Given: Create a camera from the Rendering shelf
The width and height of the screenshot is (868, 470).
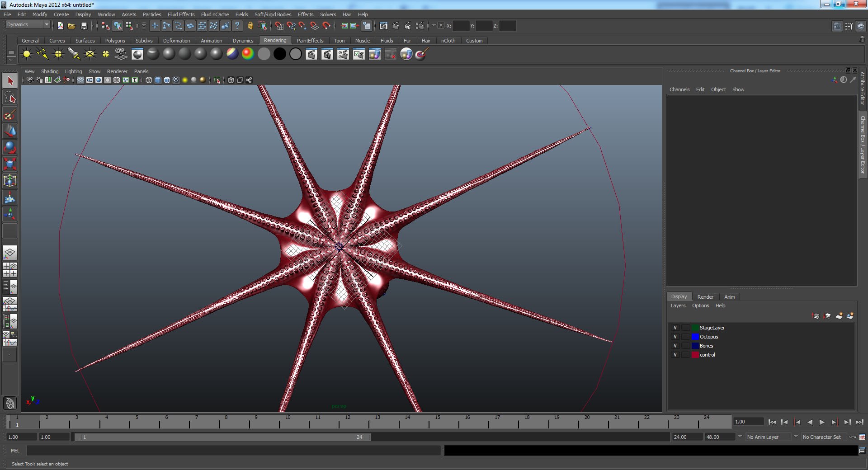Looking at the screenshot, I should [121, 54].
